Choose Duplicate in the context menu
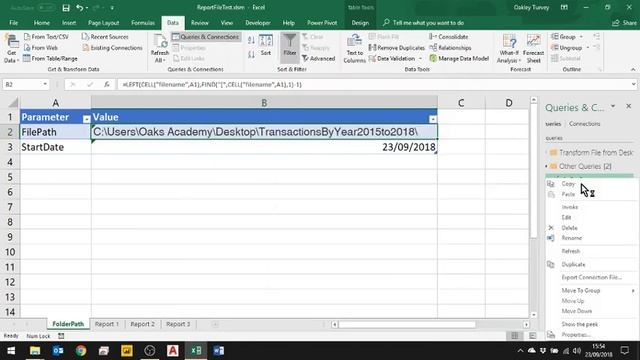 click(x=573, y=264)
